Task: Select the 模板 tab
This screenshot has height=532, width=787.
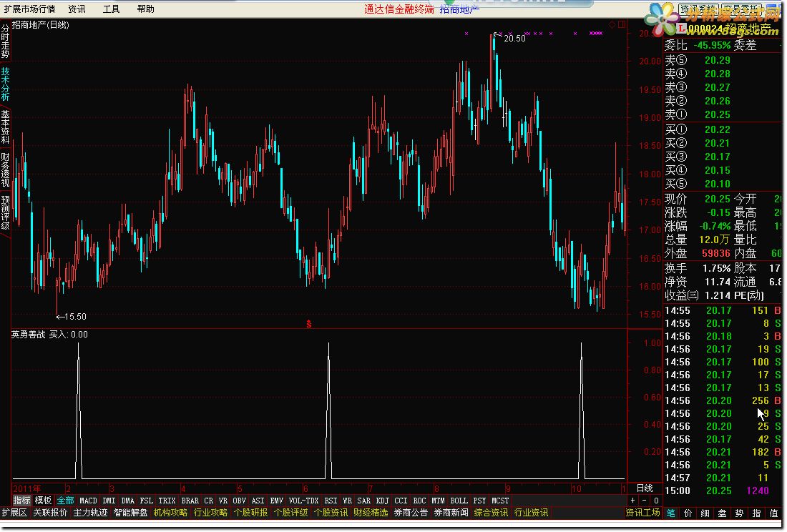Action: 43,501
